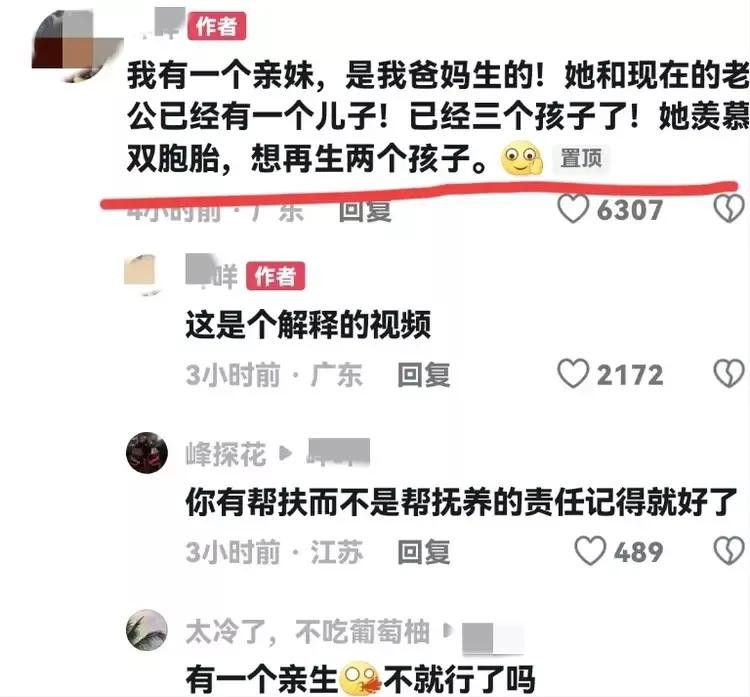Tap the 置顶 pinned label
Screen dimensions: 750x697
coord(581,158)
